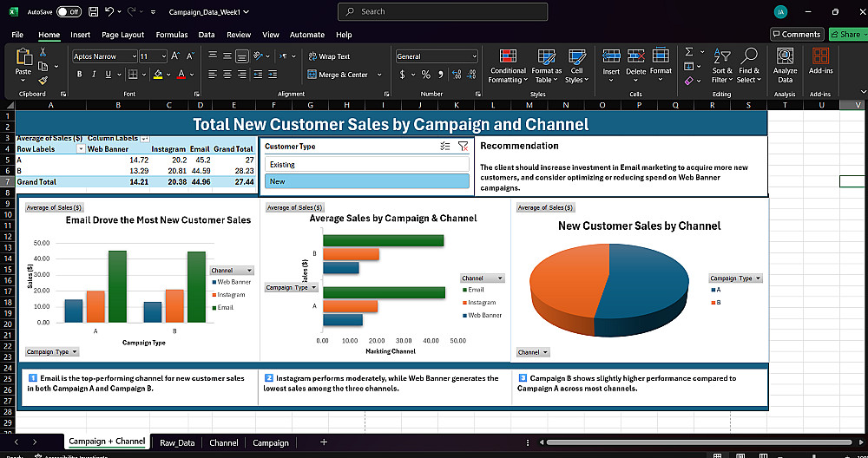Open the Number Format dropdown showing General

pos(473,56)
